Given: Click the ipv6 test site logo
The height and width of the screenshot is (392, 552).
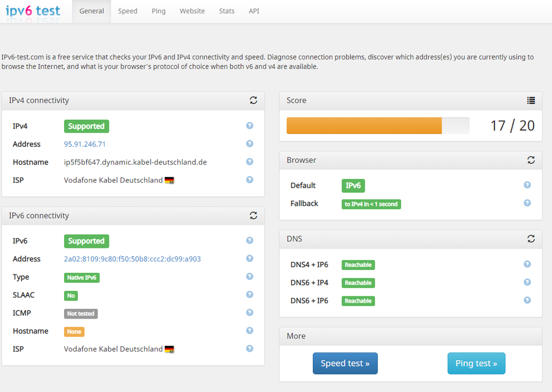Looking at the screenshot, I should (33, 11).
